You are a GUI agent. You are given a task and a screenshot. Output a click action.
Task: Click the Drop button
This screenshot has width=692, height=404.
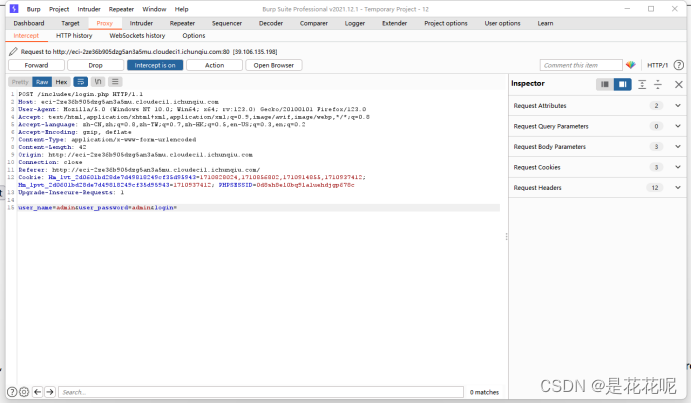click(x=95, y=65)
